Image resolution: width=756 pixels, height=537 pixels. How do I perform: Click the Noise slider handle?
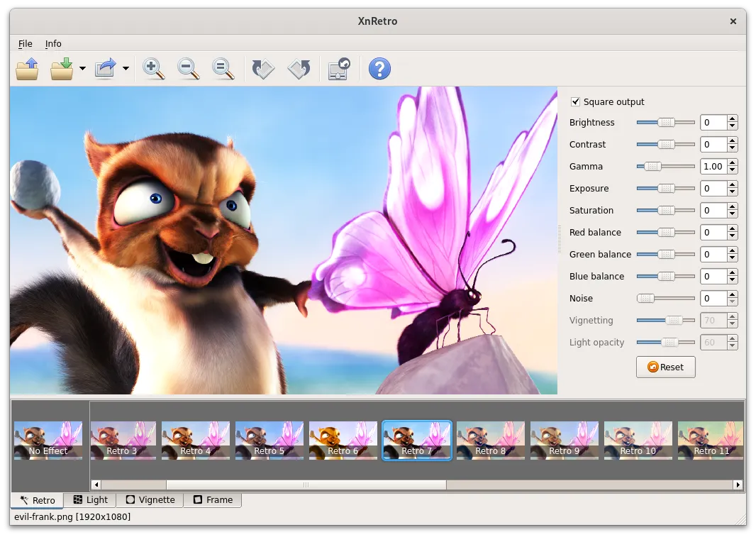645,298
